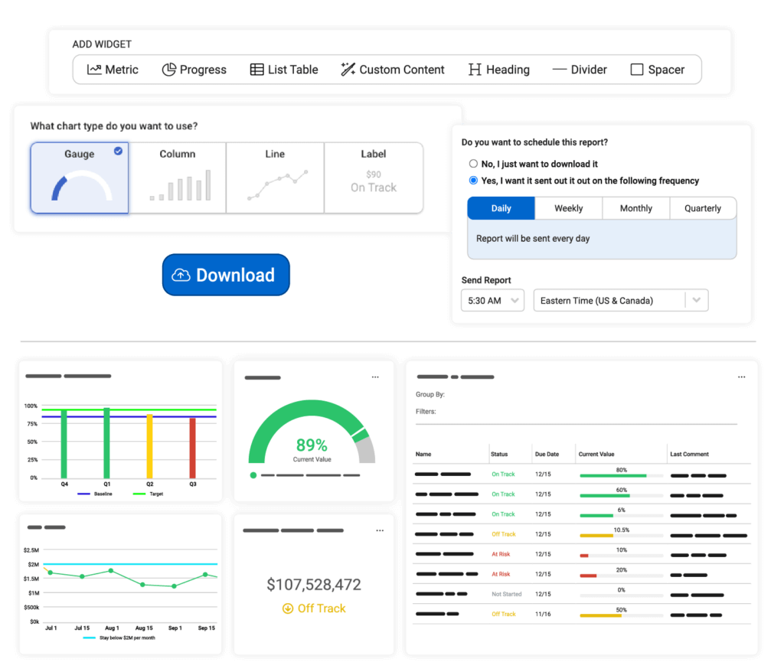Choose the Column chart type

(x=177, y=176)
